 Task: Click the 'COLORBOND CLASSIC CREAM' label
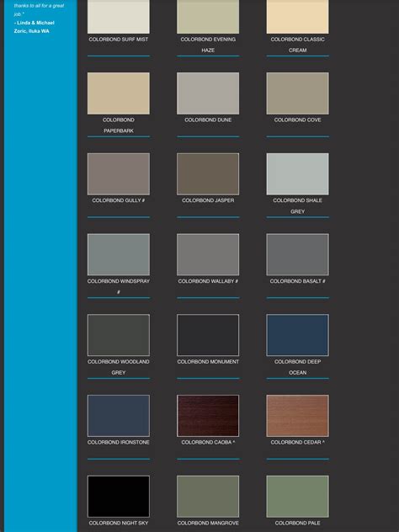coord(297,45)
